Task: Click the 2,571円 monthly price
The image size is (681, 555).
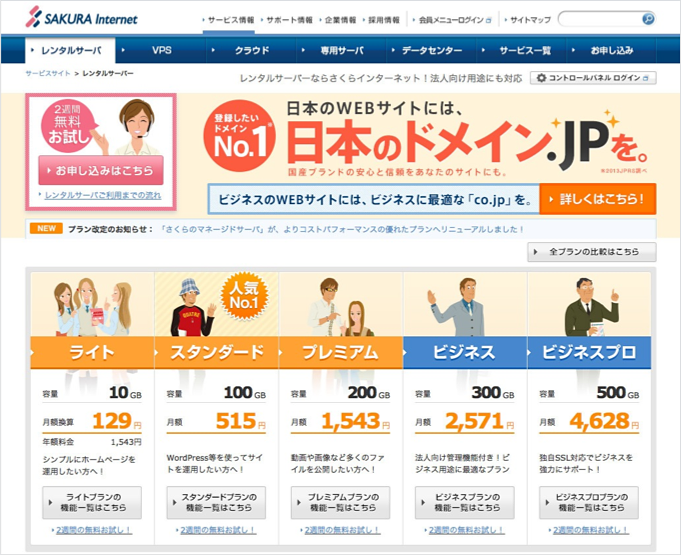Action: tap(480, 421)
